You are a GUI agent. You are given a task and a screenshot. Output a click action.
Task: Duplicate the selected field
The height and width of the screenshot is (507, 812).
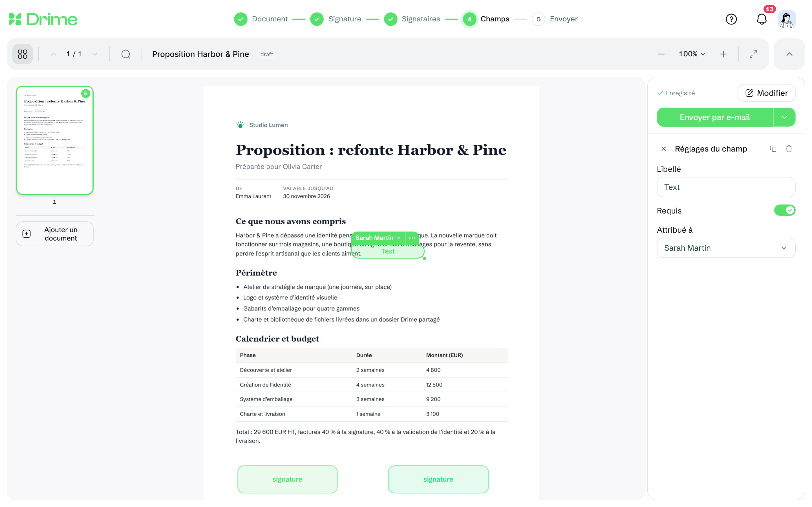click(773, 148)
